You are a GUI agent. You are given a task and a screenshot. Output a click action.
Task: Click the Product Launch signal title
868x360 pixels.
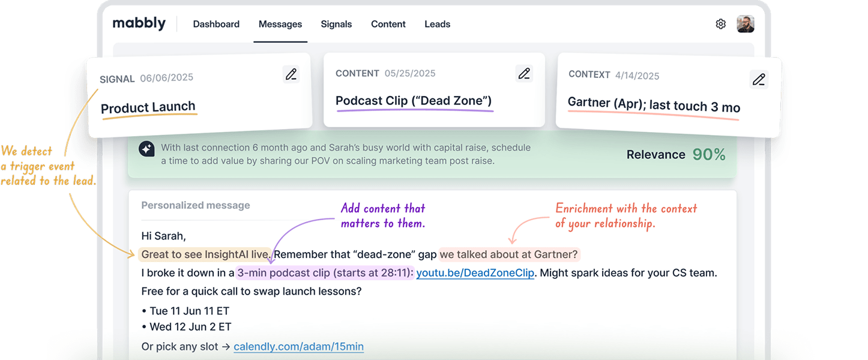148,108
